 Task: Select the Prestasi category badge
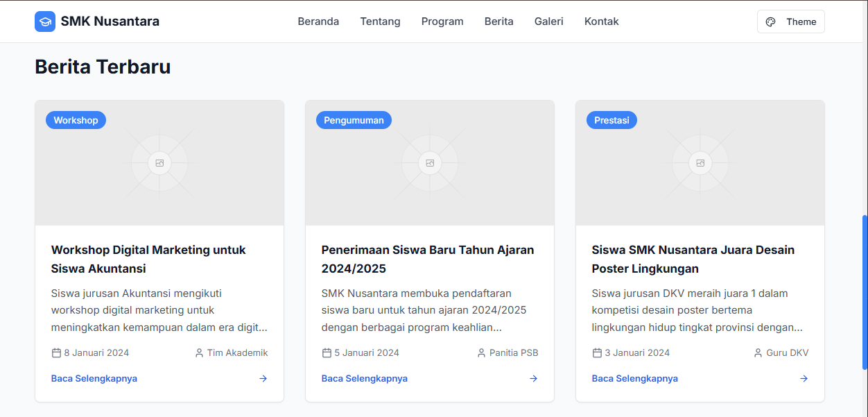pyautogui.click(x=611, y=120)
